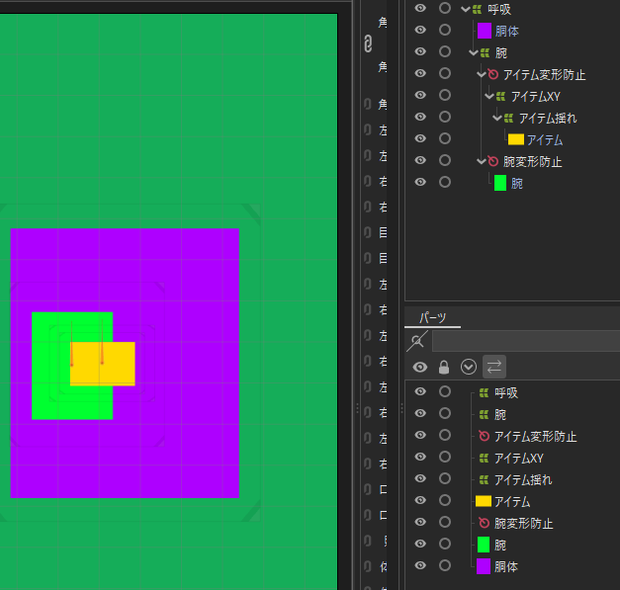The height and width of the screenshot is (590, 620).
Task: Collapse the 呼吸 deformer group
Action: (465, 9)
